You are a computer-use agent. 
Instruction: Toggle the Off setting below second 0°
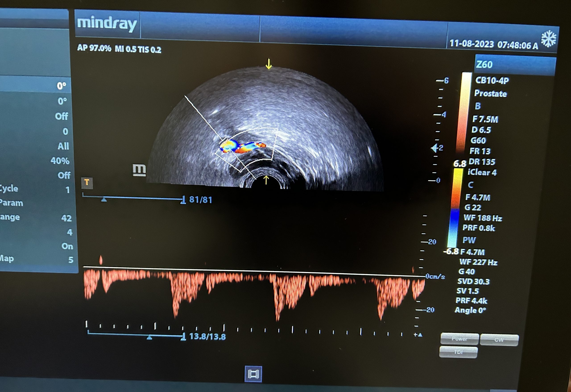[61, 116]
